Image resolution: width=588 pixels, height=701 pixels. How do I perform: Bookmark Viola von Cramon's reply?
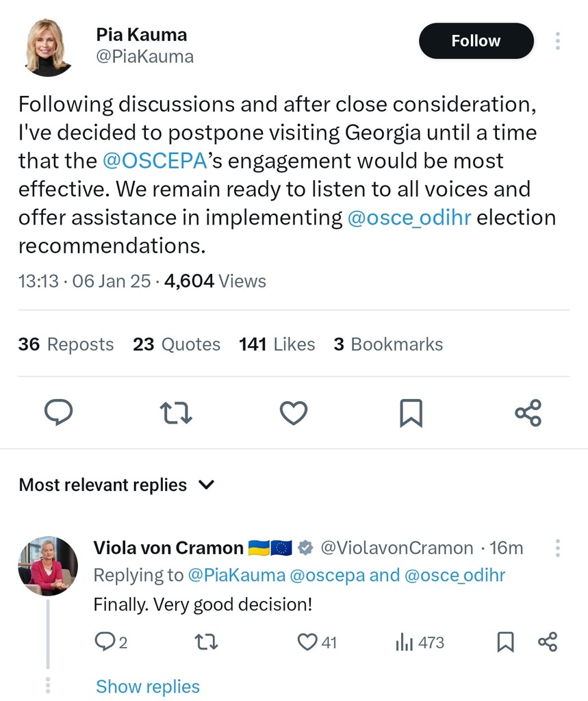click(x=504, y=642)
